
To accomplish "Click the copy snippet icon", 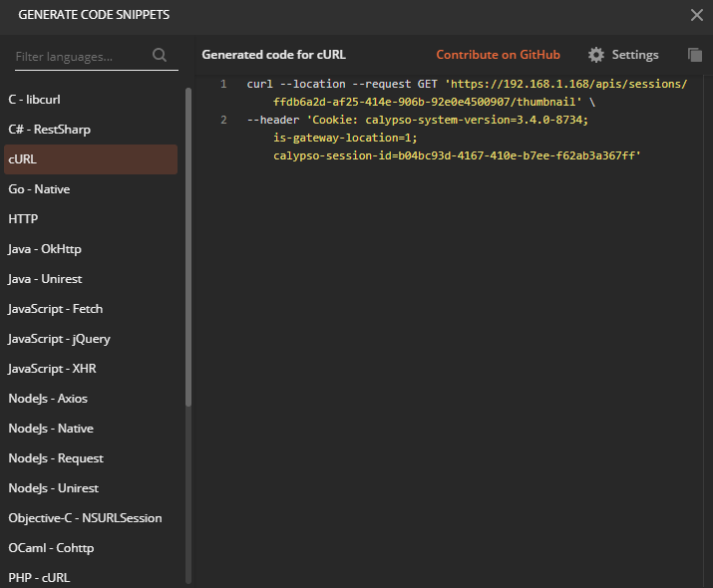I will coord(695,55).
